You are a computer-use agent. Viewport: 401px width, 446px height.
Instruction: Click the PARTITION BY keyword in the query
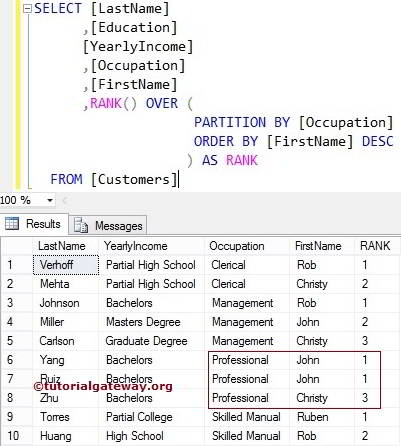click(x=242, y=123)
